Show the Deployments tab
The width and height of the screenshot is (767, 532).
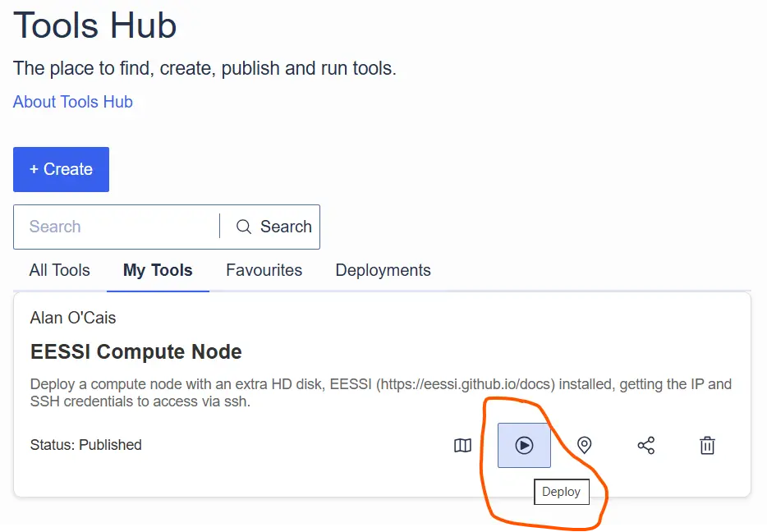pos(383,270)
